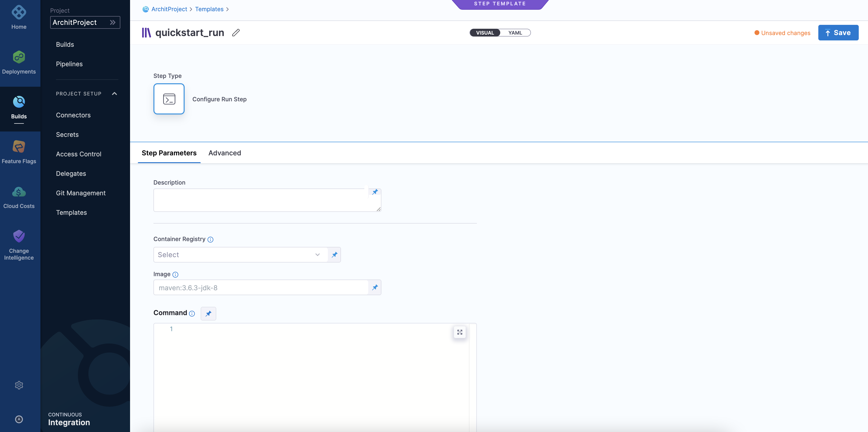Go to Pipelines in the project menu

tap(69, 64)
